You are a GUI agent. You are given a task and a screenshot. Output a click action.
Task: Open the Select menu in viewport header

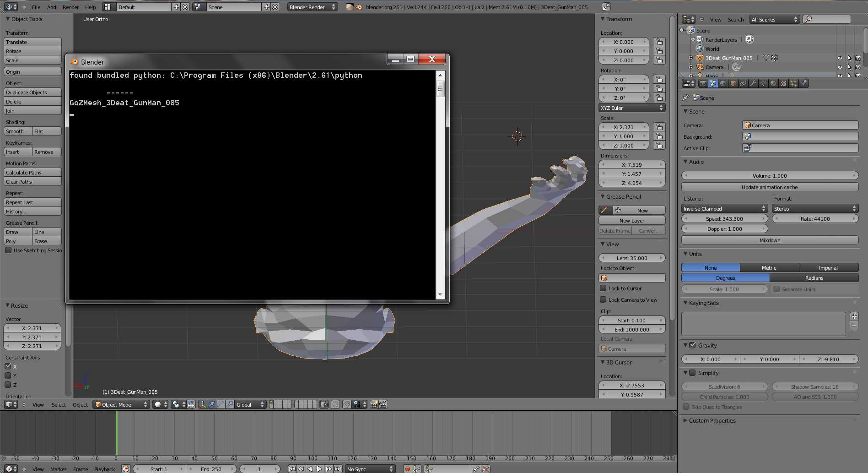(x=59, y=404)
